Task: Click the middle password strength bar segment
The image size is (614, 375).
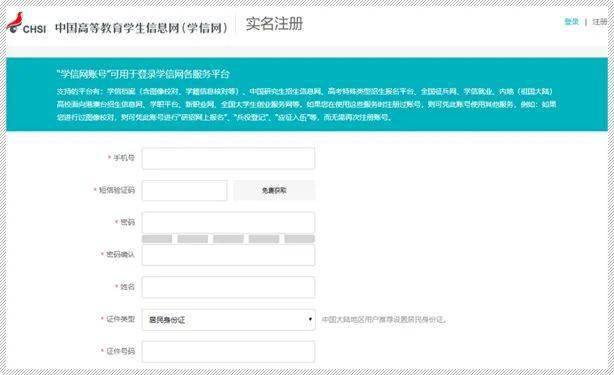Action: click(x=228, y=239)
